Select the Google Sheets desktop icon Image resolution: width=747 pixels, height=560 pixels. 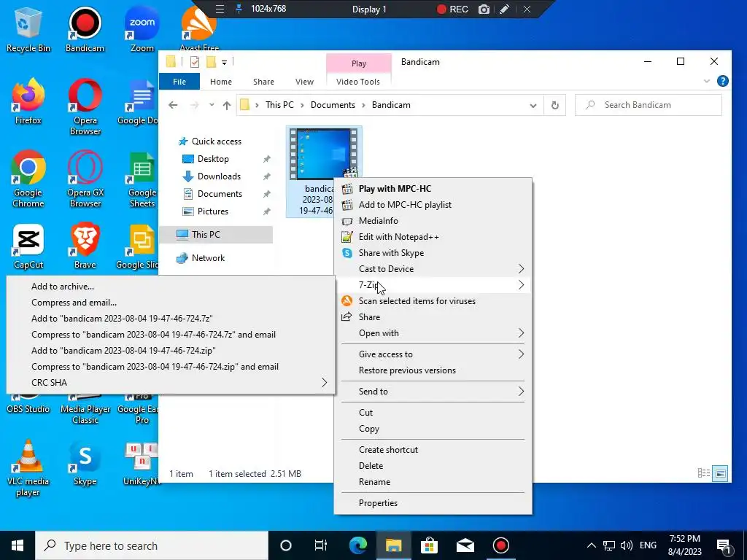click(141, 179)
